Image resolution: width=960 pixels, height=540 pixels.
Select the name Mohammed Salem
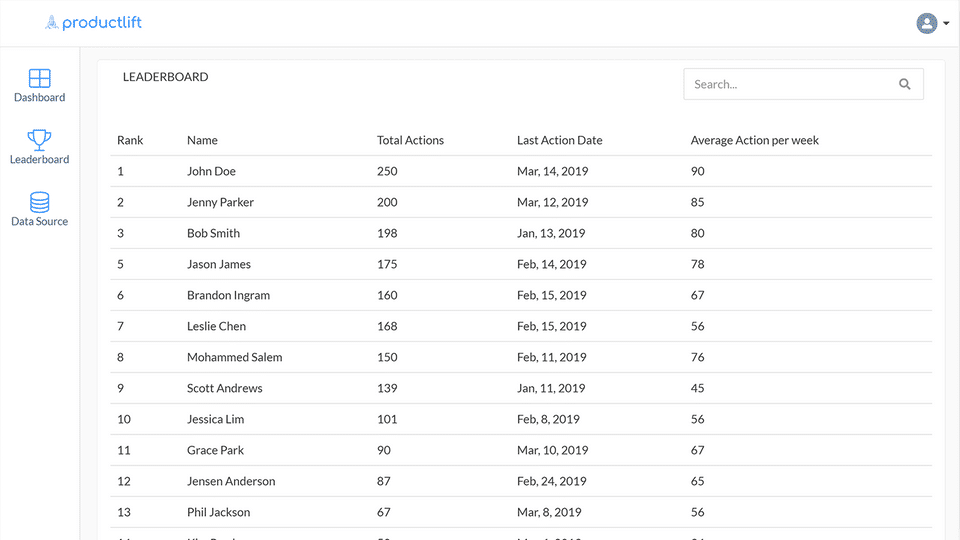(x=234, y=358)
